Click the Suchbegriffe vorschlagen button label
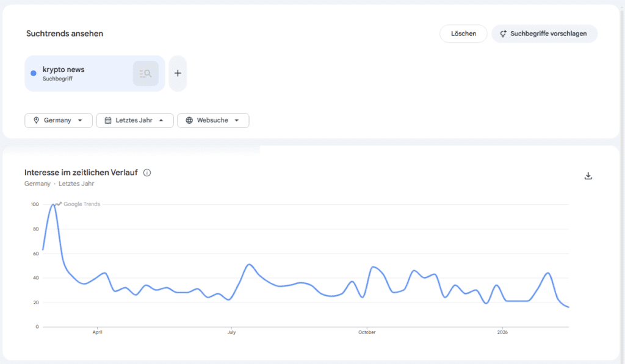625x364 pixels. (548, 34)
